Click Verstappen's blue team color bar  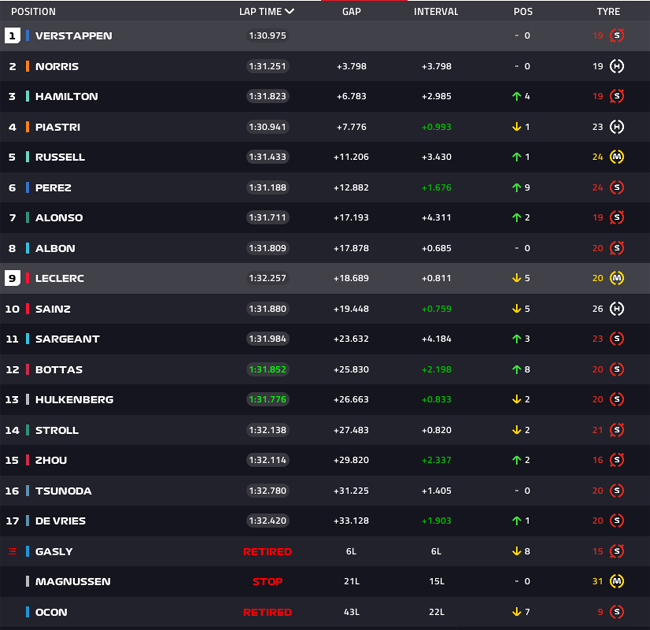pos(27,36)
